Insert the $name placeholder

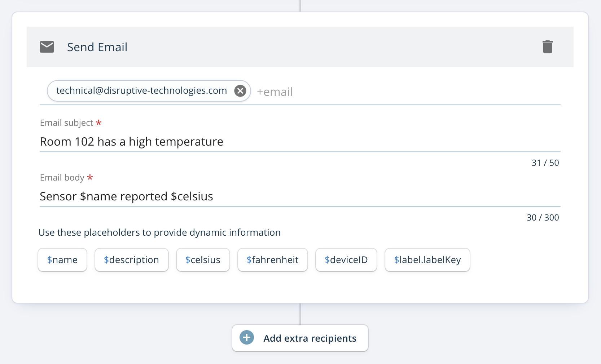62,260
